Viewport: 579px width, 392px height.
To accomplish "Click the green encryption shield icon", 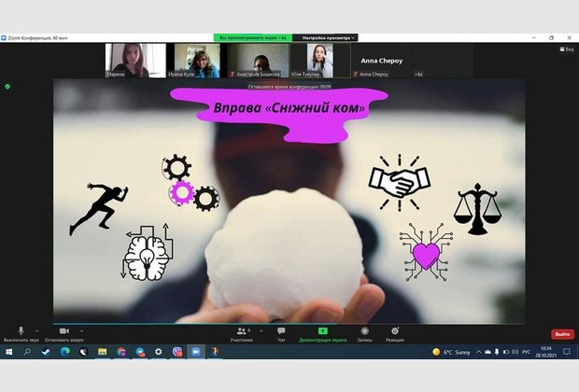I will pos(7,86).
